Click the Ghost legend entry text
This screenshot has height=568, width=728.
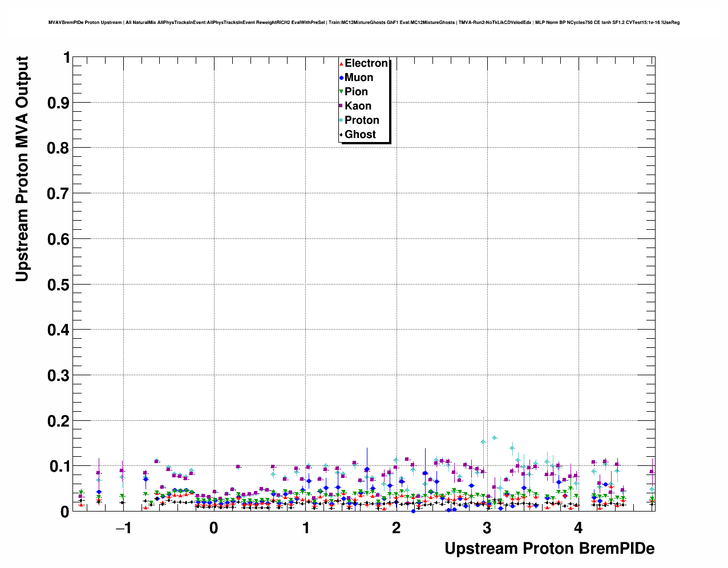click(x=360, y=135)
